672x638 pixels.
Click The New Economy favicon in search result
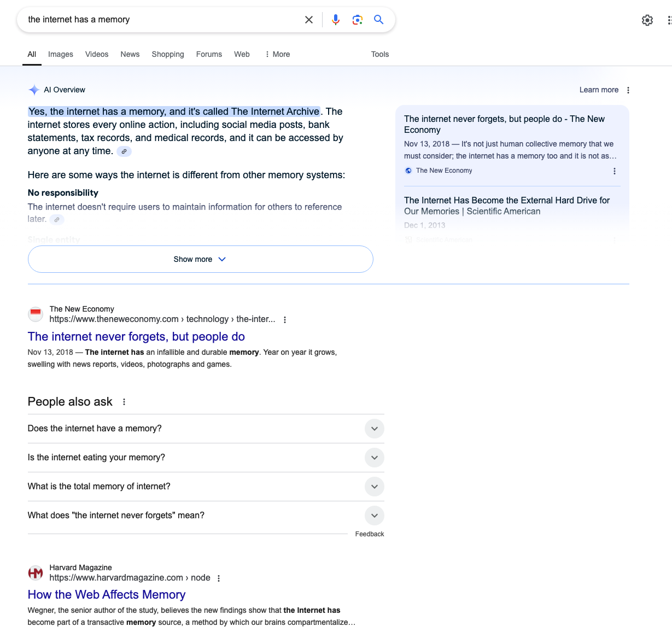point(36,314)
